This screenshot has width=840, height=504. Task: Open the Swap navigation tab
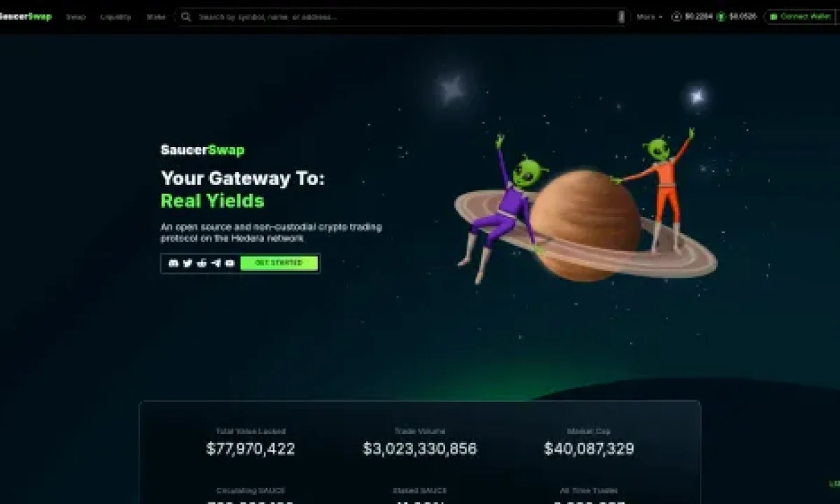coord(76,17)
